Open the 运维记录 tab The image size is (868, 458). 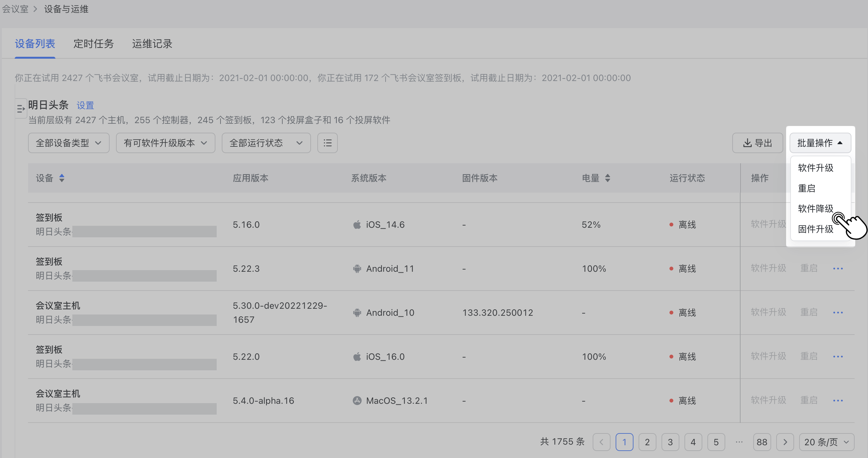152,43
